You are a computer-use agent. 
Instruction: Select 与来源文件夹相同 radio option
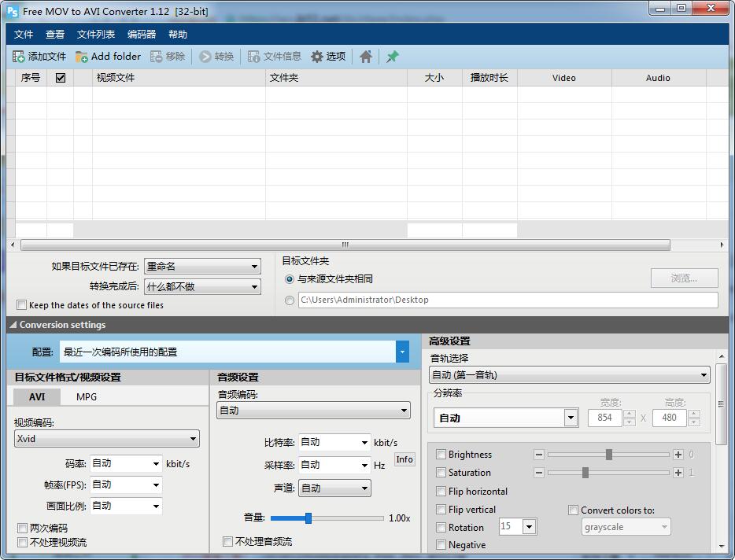(x=290, y=279)
